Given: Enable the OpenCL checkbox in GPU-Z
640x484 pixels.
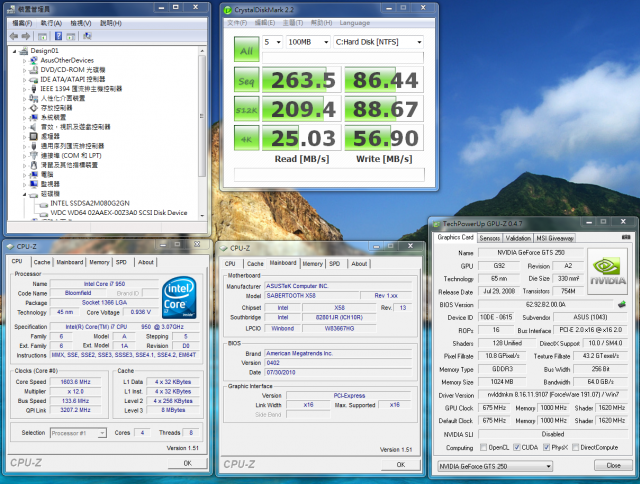Looking at the screenshot, I should click(x=483, y=447).
